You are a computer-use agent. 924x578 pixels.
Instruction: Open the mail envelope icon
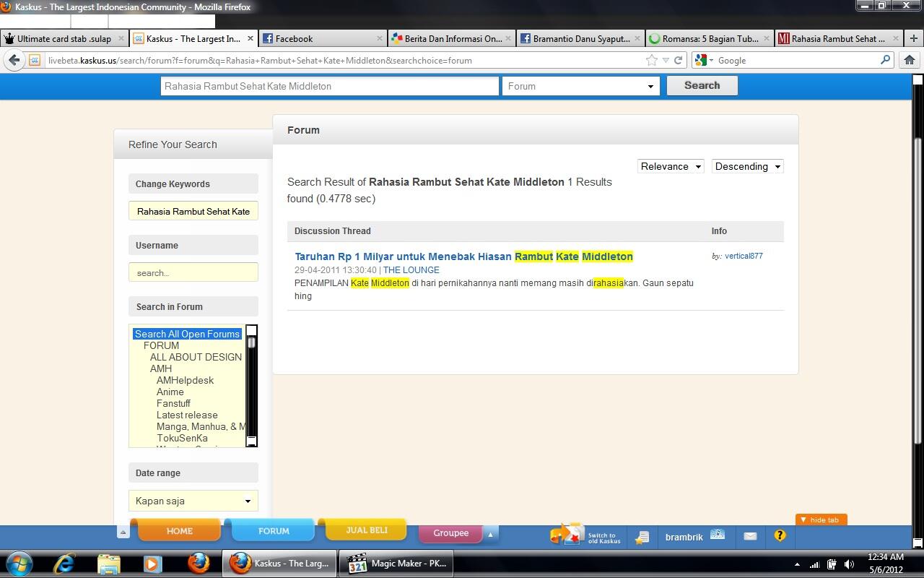[750, 536]
